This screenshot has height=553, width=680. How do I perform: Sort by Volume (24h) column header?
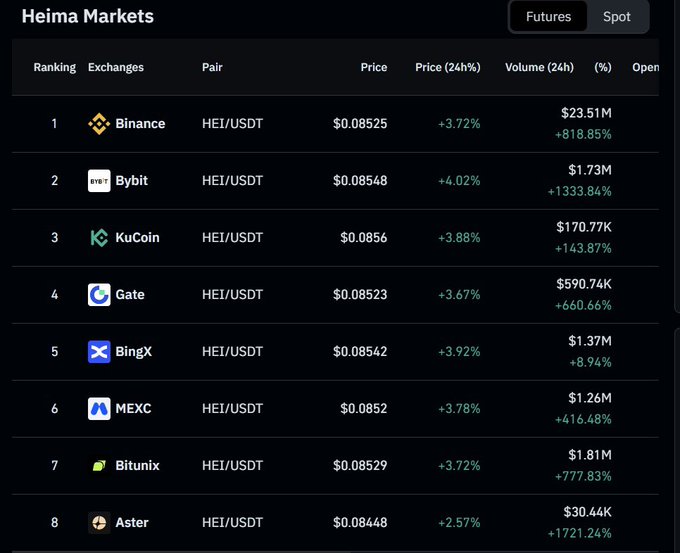pos(539,67)
